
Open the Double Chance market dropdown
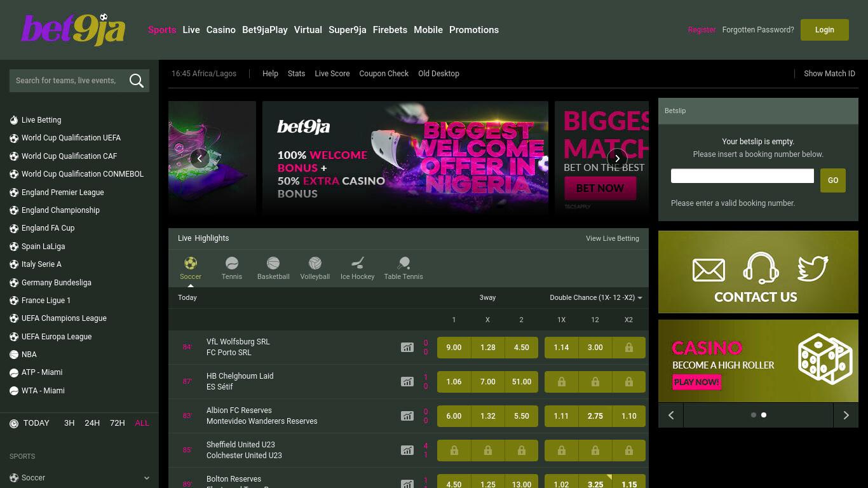click(596, 297)
